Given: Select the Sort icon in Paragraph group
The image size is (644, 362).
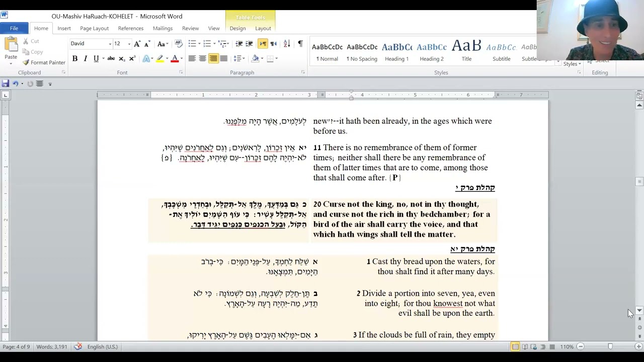Looking at the screenshot, I should tap(287, 44).
